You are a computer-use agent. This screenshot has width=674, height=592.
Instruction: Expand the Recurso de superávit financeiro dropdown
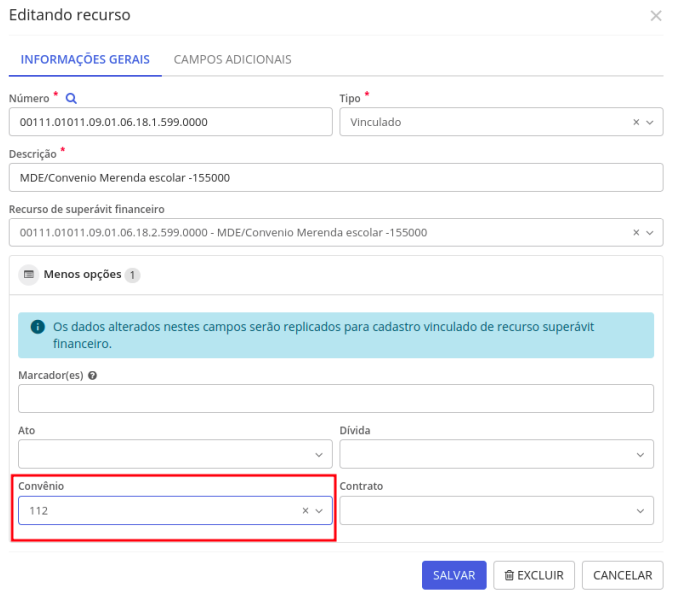click(x=650, y=233)
